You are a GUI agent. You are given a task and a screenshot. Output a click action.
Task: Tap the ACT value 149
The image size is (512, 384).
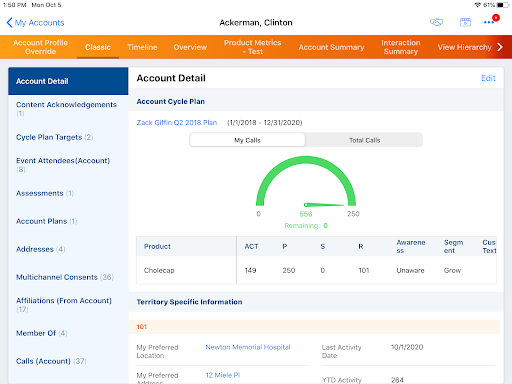click(x=250, y=270)
